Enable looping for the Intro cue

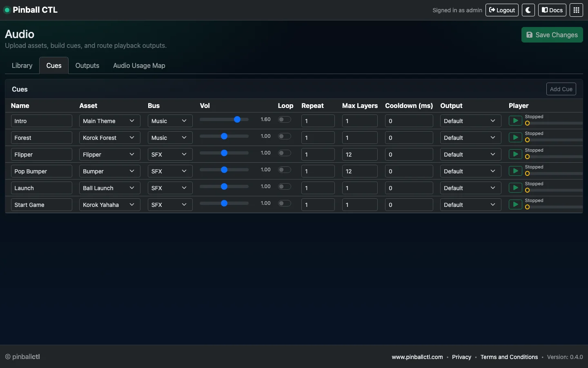coord(284,119)
